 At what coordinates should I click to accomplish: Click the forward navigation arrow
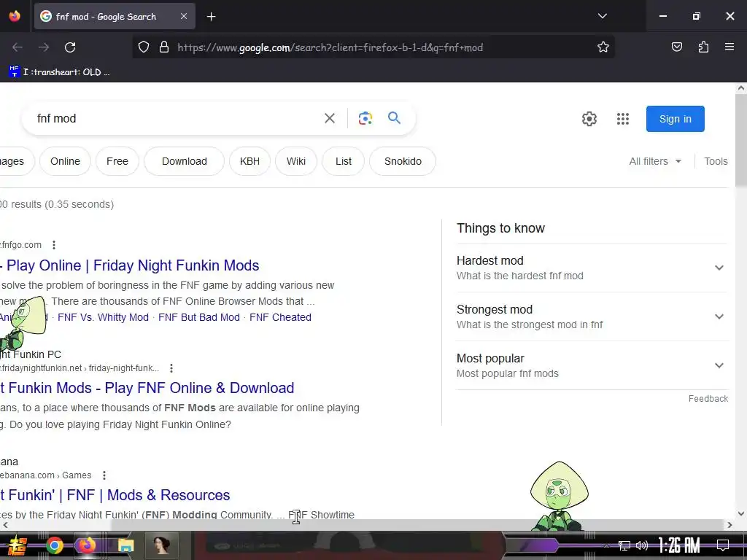pyautogui.click(x=44, y=47)
